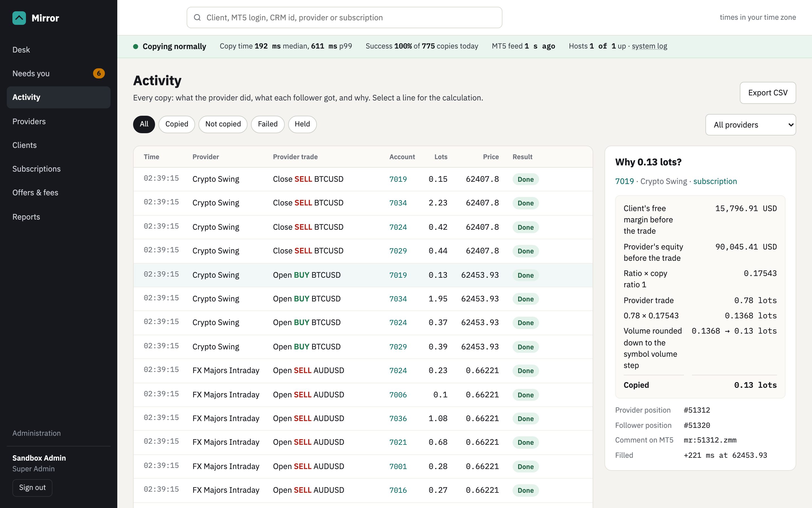This screenshot has height=508, width=812.
Task: Select the All filter pill
Action: pyautogui.click(x=144, y=124)
